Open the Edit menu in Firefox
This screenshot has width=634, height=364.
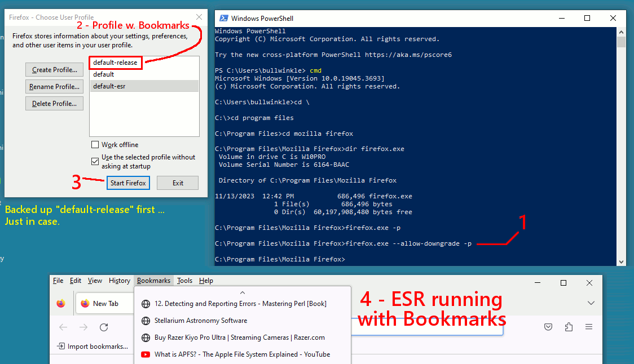[x=75, y=281]
